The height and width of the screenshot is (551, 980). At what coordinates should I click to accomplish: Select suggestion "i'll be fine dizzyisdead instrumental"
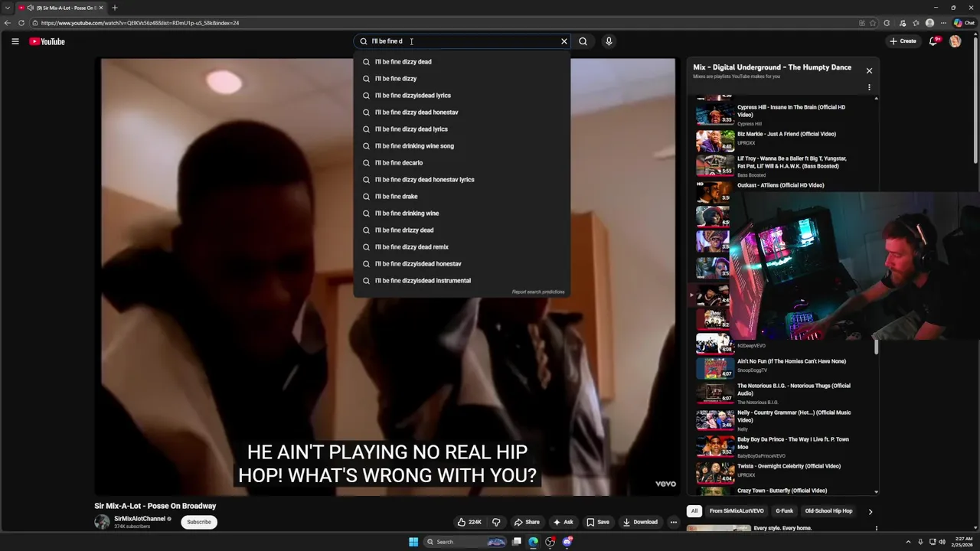point(462,281)
